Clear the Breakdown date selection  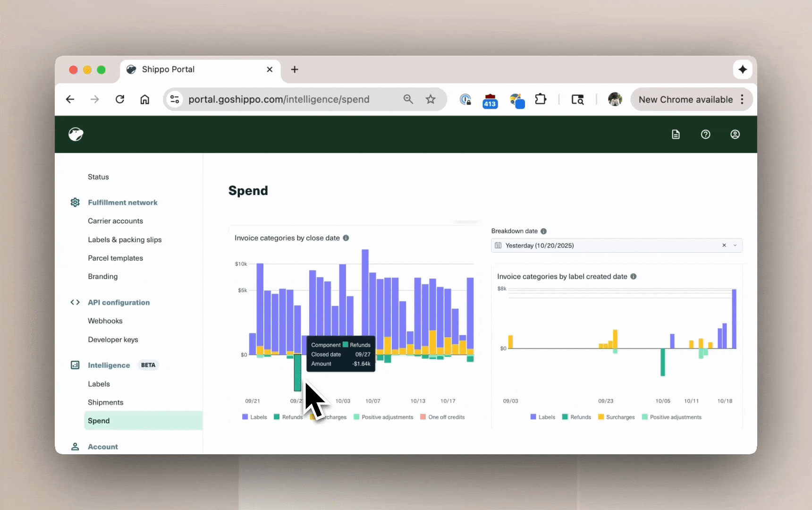[724, 246]
